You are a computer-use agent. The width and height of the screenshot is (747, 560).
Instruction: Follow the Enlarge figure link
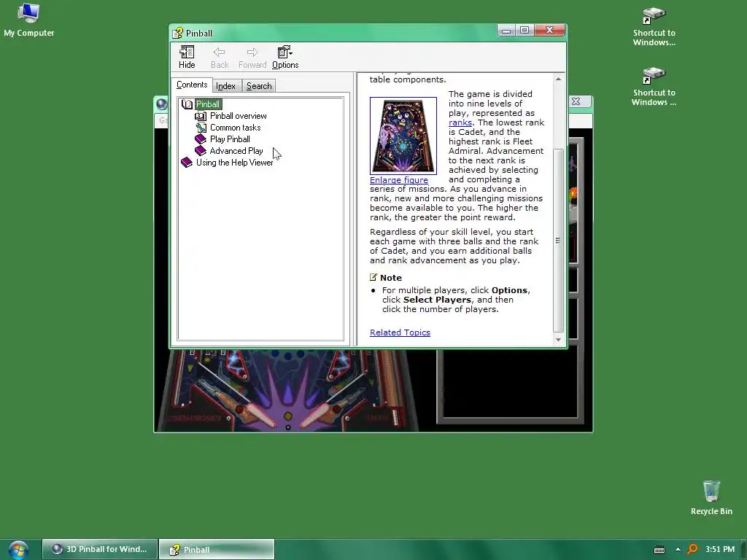(399, 180)
